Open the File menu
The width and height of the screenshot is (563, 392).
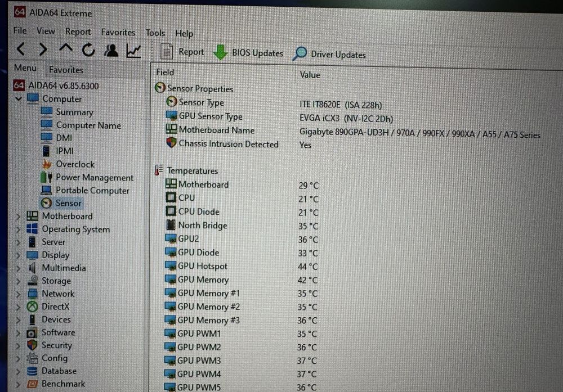tap(20, 30)
